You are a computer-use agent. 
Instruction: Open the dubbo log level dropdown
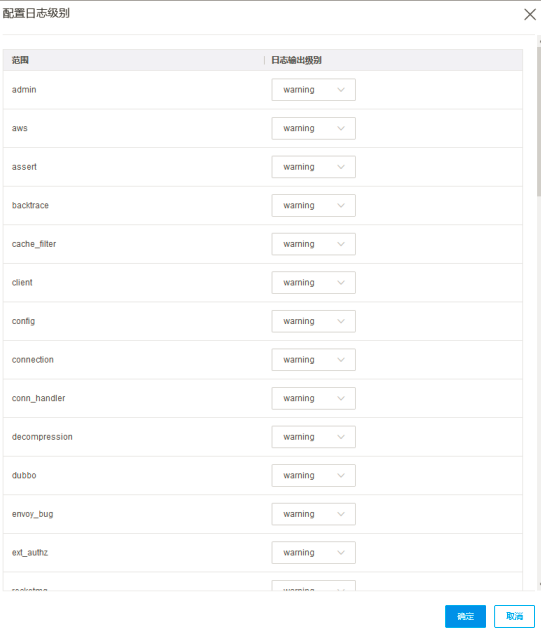313,475
